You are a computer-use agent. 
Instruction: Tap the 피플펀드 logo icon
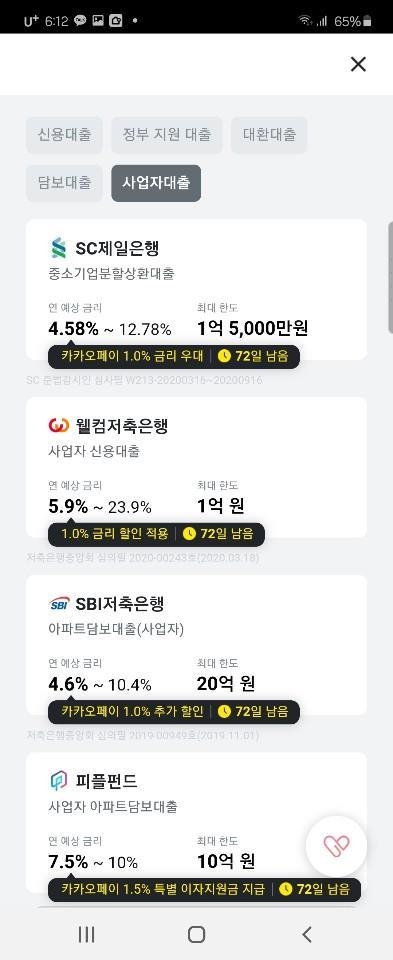pyautogui.click(x=59, y=781)
